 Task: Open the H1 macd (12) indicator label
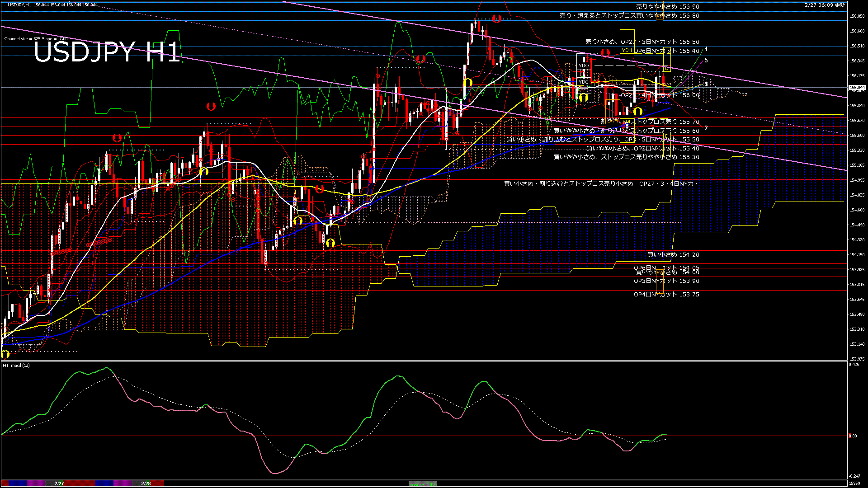17,366
